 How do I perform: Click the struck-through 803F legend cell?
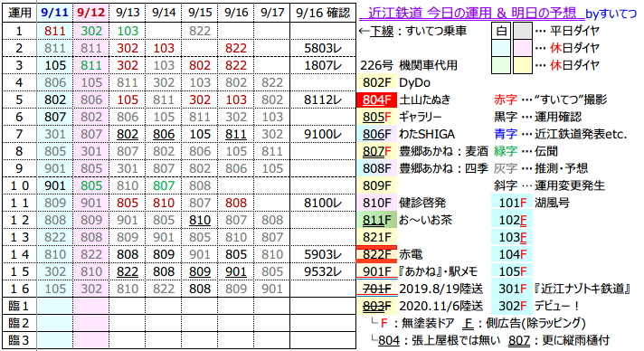click(x=376, y=306)
